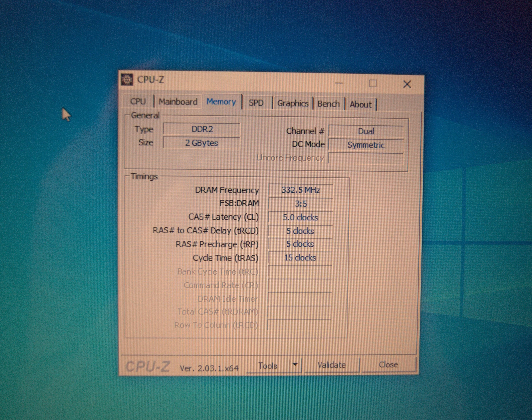Click the DDR2 memory type value
This screenshot has height=420, width=532.
pos(202,129)
